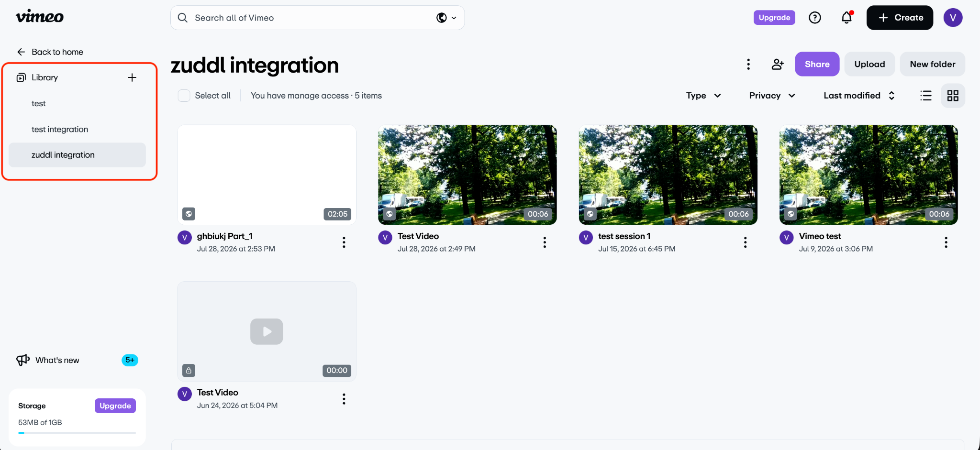Open the Vimeo test video options menu
980x450 pixels.
[946, 242]
